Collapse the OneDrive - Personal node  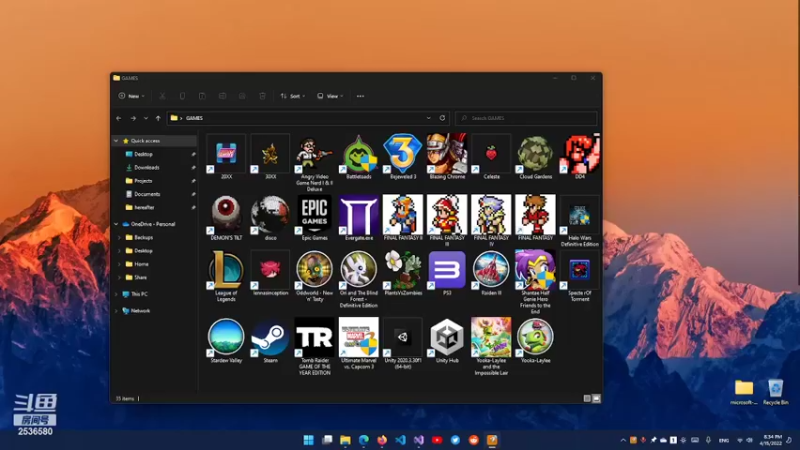[x=116, y=224]
